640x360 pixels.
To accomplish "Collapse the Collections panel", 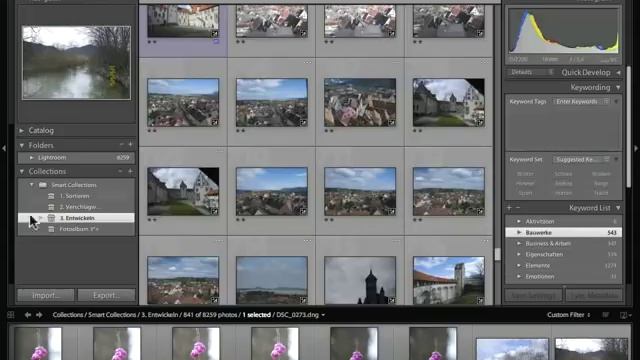I will point(22,171).
